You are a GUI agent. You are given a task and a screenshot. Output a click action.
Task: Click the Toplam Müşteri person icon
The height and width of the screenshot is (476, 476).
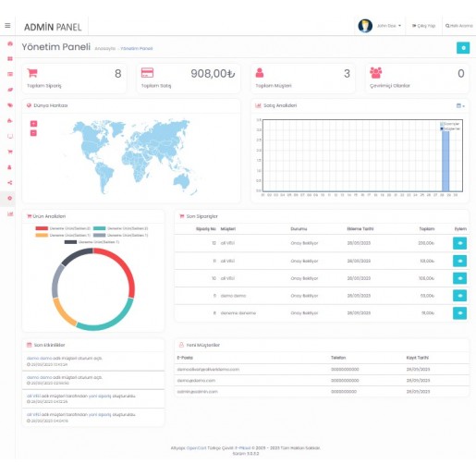[x=260, y=73]
